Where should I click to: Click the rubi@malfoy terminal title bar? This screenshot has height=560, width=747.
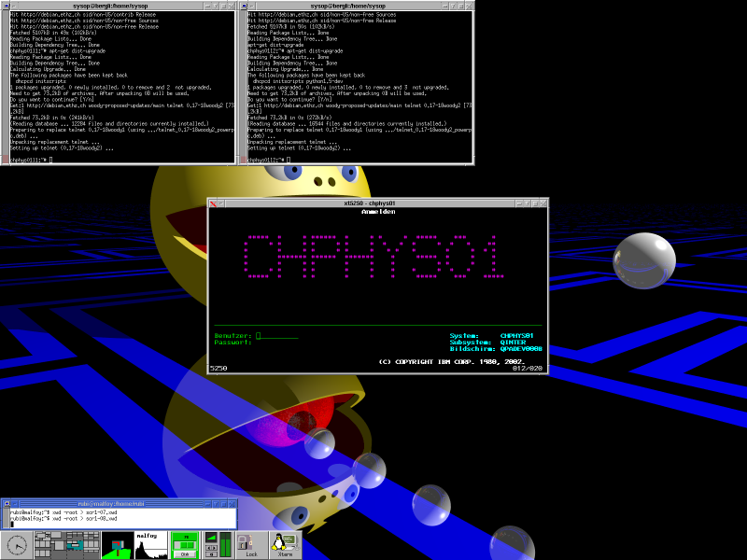pyautogui.click(x=110, y=504)
